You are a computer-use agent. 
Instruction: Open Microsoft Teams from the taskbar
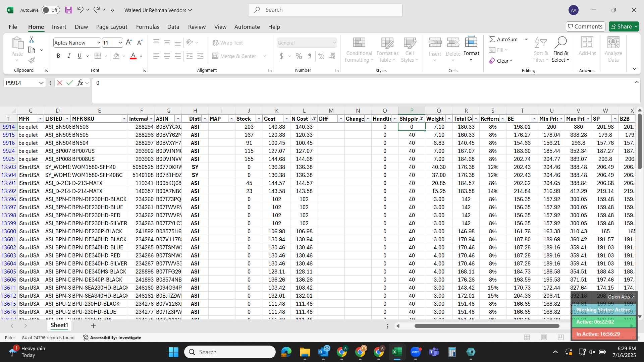[x=434, y=352]
